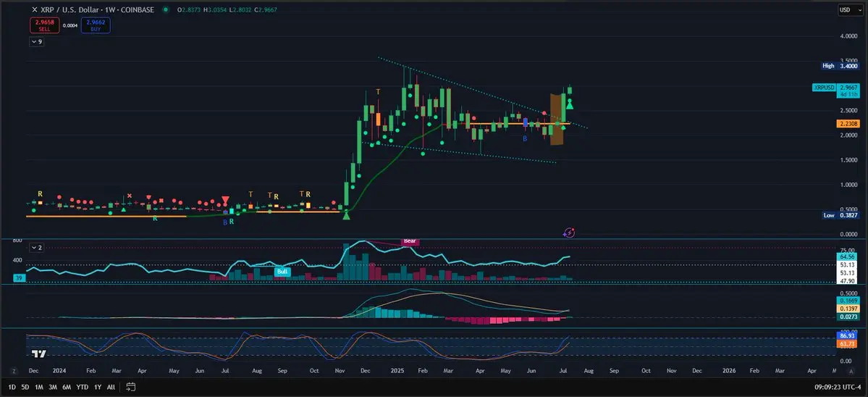
Task: Click the XRP symbol logo icon
Action: [x=35, y=9]
